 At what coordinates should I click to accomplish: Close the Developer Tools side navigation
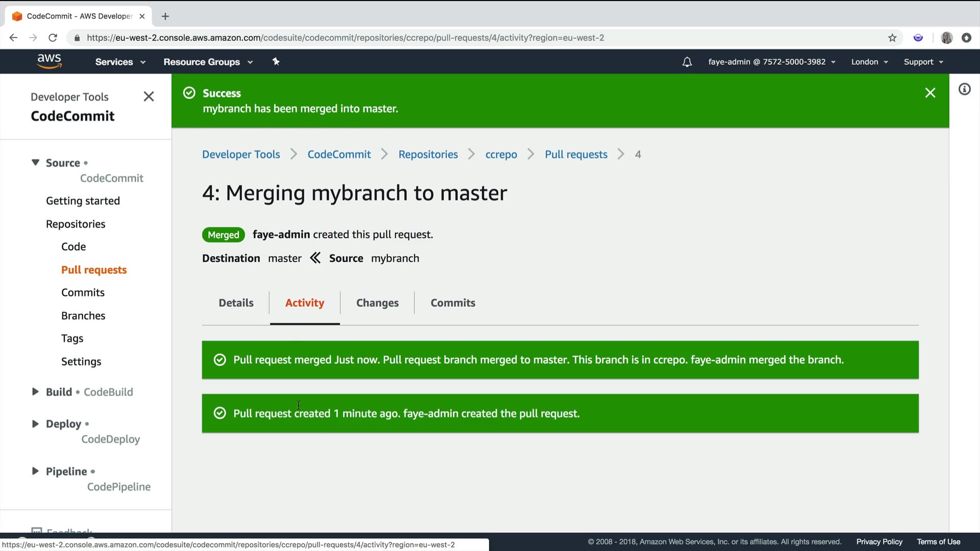[x=149, y=96]
